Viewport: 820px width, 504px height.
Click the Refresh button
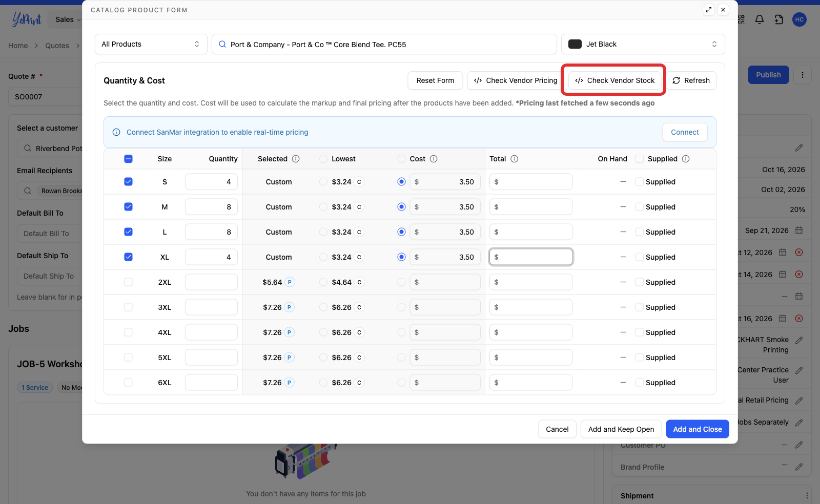[691, 80]
